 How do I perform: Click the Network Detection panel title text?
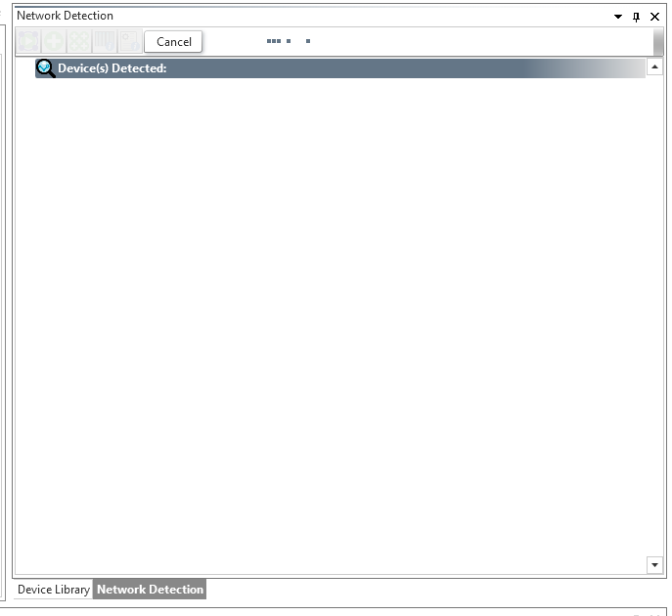(65, 16)
